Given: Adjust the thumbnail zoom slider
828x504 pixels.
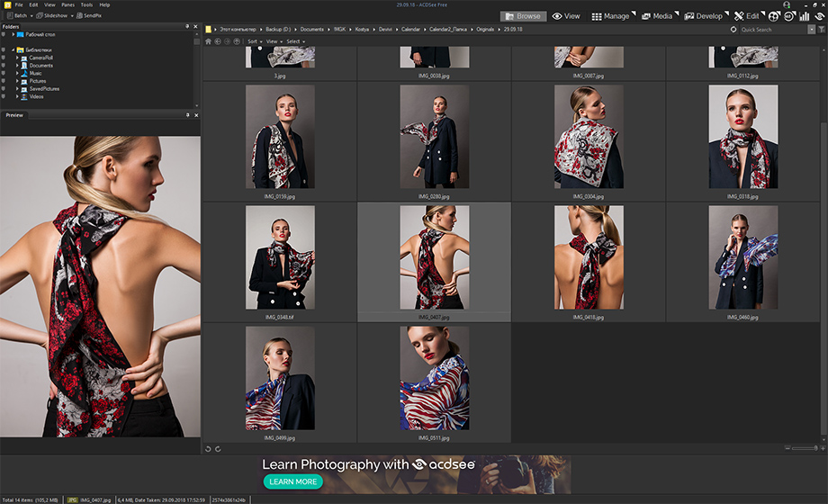Looking at the screenshot, I should point(805,448).
